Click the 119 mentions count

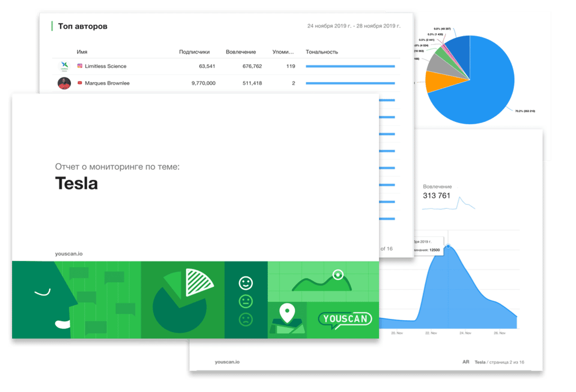click(290, 66)
